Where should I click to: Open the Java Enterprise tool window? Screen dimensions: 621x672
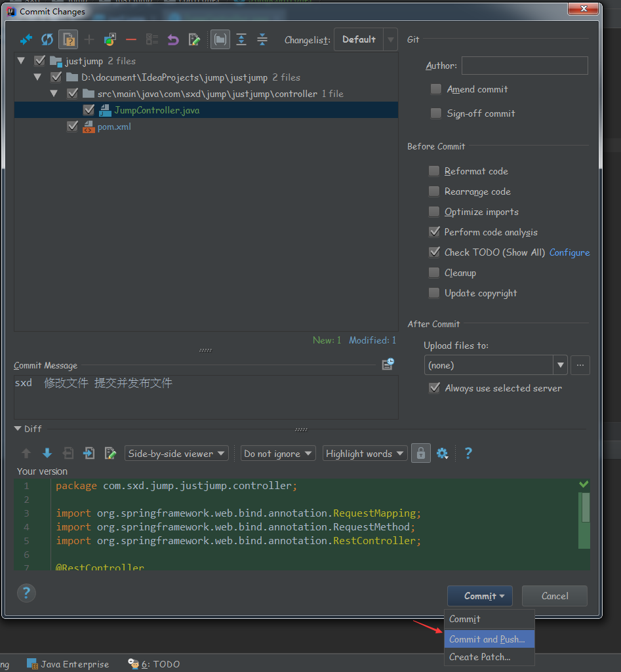coord(68,664)
